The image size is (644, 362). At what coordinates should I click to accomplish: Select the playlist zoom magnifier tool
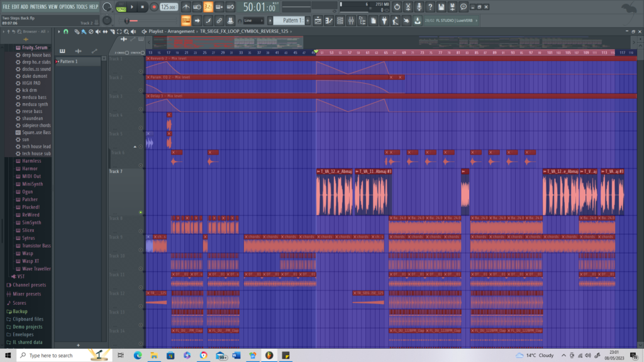pos(126,31)
